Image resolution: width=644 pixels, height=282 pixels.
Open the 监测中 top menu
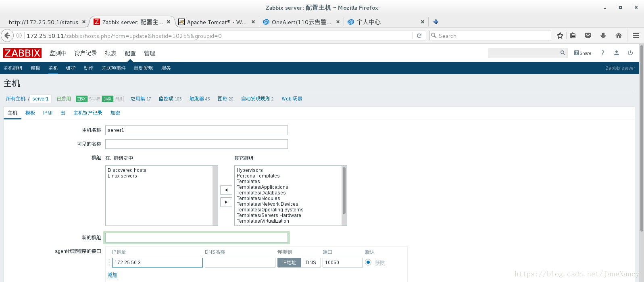coord(58,53)
